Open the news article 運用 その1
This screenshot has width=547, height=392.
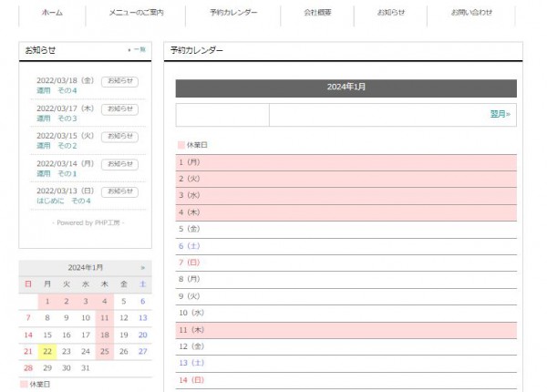point(57,173)
